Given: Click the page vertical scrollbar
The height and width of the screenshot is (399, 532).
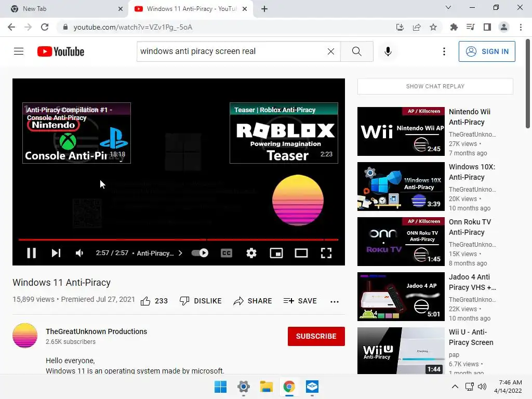Looking at the screenshot, I should click(528, 84).
